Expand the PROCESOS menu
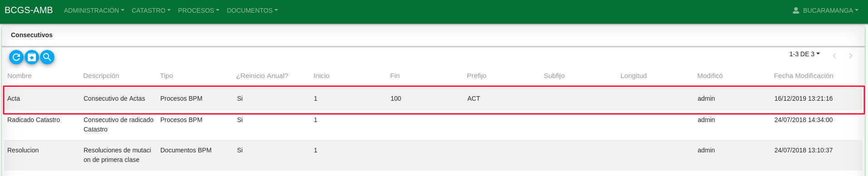The image size is (868, 176). pos(198,10)
